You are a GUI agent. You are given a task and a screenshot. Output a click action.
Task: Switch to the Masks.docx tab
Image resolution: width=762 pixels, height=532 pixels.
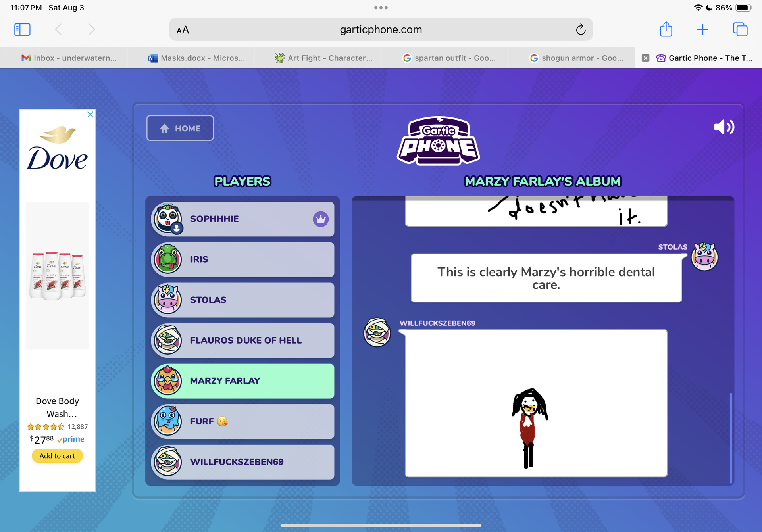190,58
